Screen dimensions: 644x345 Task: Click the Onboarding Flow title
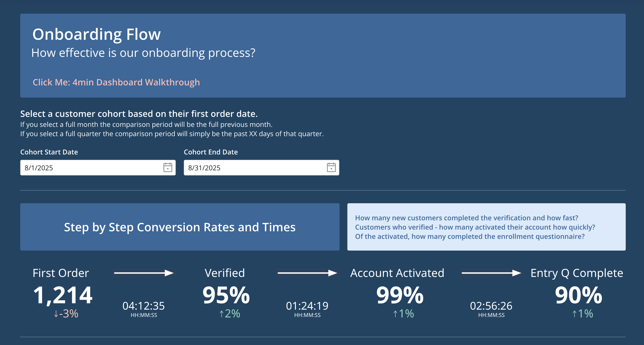(x=97, y=34)
